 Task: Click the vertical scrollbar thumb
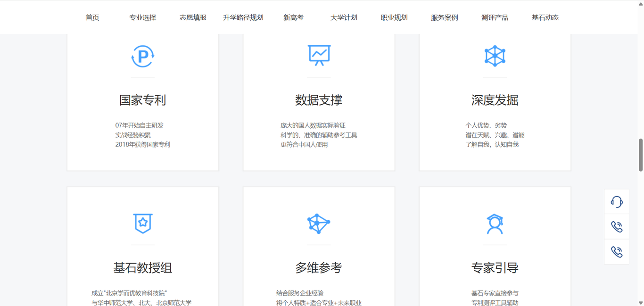(641, 155)
